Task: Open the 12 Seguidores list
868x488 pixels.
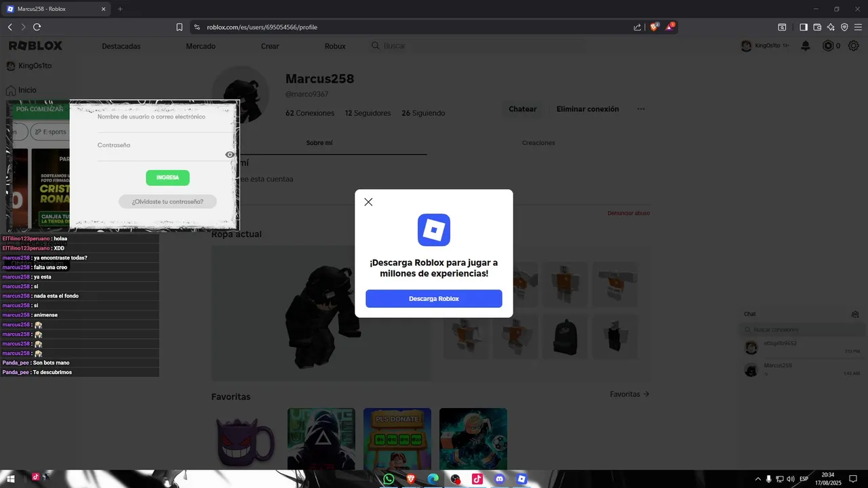Action: pyautogui.click(x=368, y=113)
